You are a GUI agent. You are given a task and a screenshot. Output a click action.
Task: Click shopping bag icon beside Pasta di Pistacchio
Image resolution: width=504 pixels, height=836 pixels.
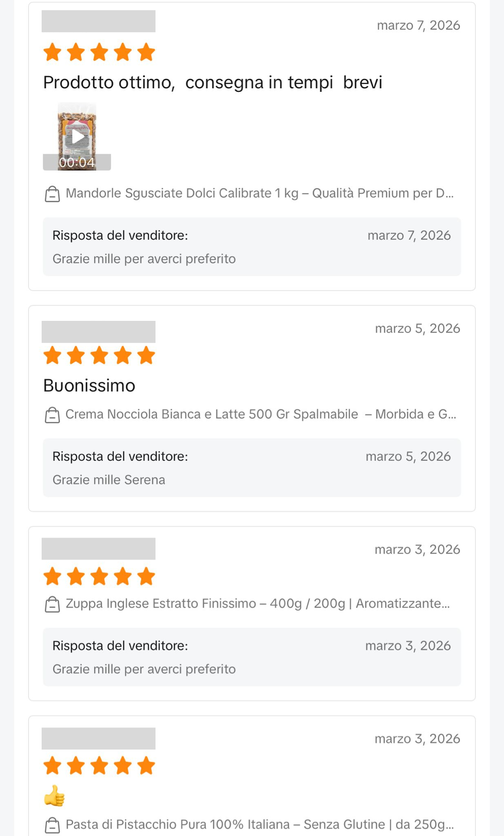tap(52, 825)
